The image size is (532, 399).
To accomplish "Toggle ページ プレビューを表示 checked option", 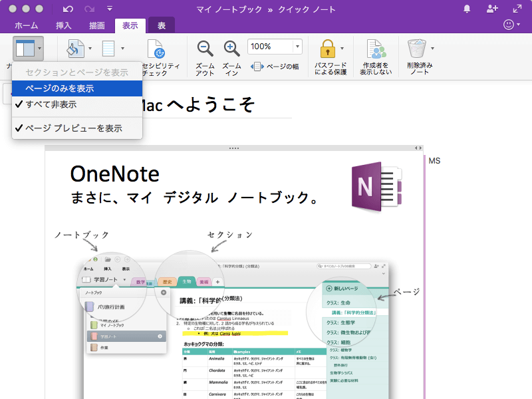I will coord(77,128).
